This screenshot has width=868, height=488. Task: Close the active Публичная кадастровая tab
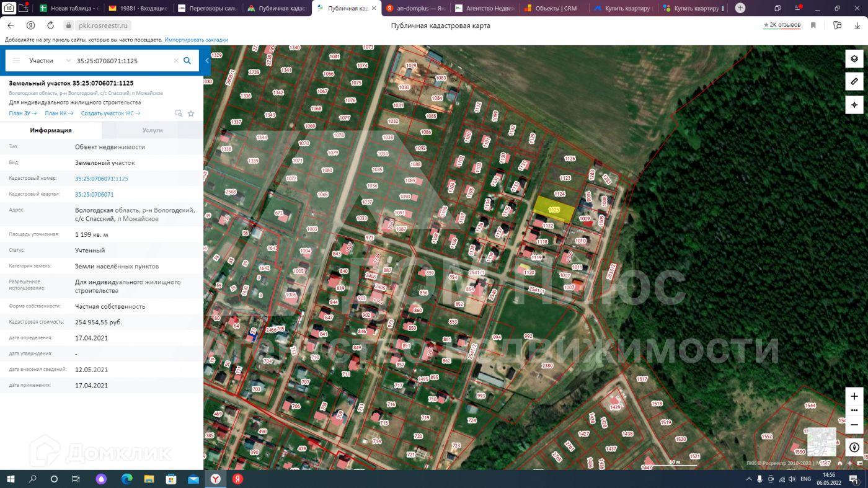[x=373, y=8]
